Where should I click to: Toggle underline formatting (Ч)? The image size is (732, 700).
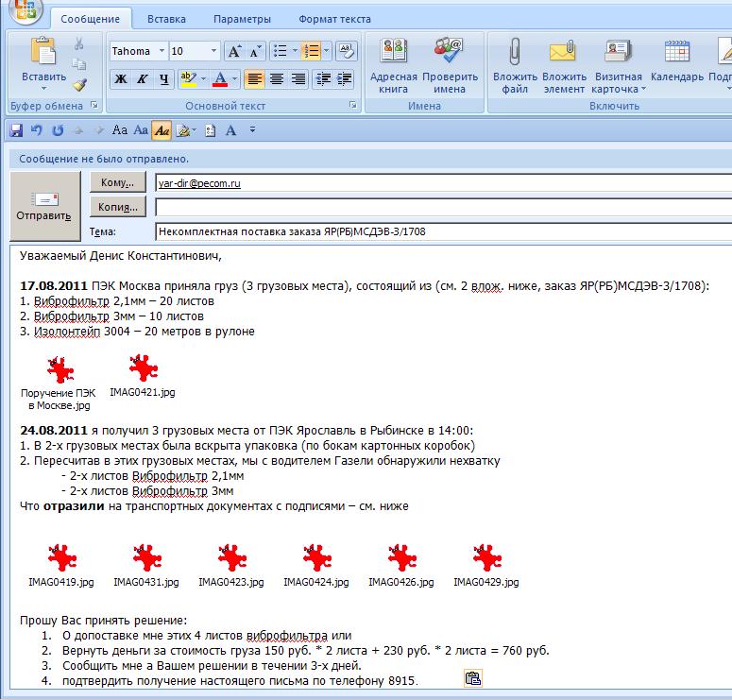tap(164, 79)
